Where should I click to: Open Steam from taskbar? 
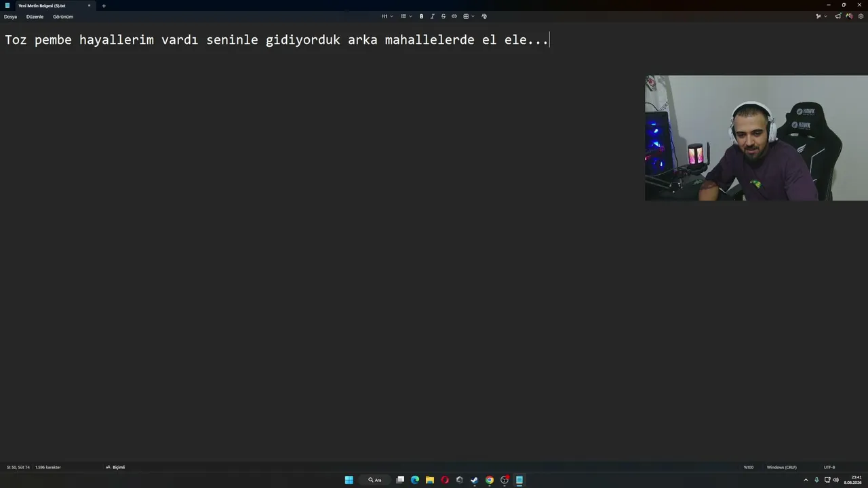(x=474, y=480)
